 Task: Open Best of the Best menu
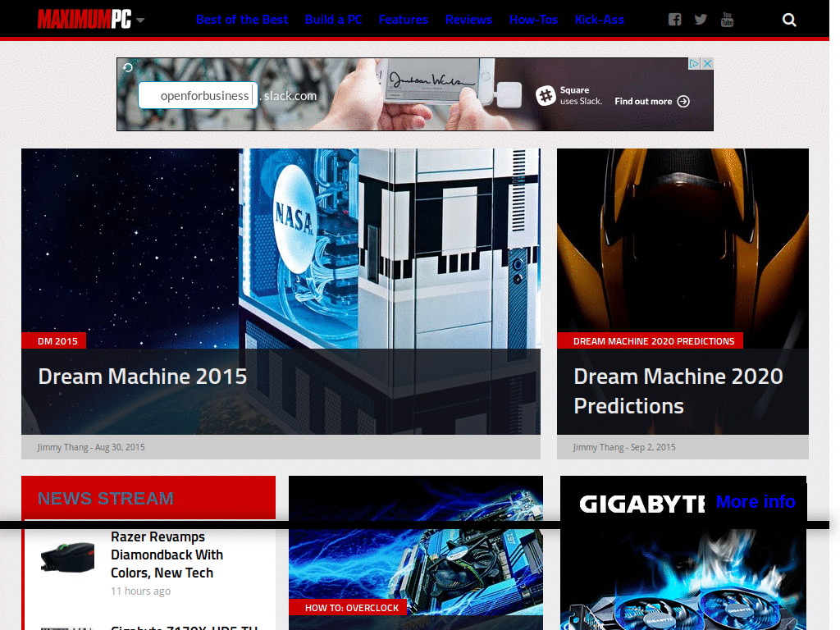pos(242,20)
